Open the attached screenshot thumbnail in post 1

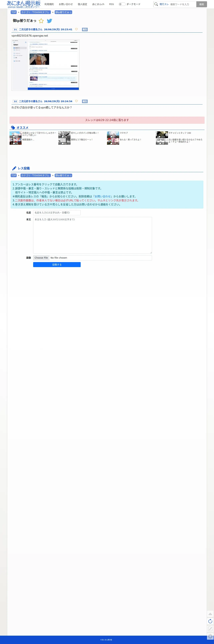click(45, 65)
